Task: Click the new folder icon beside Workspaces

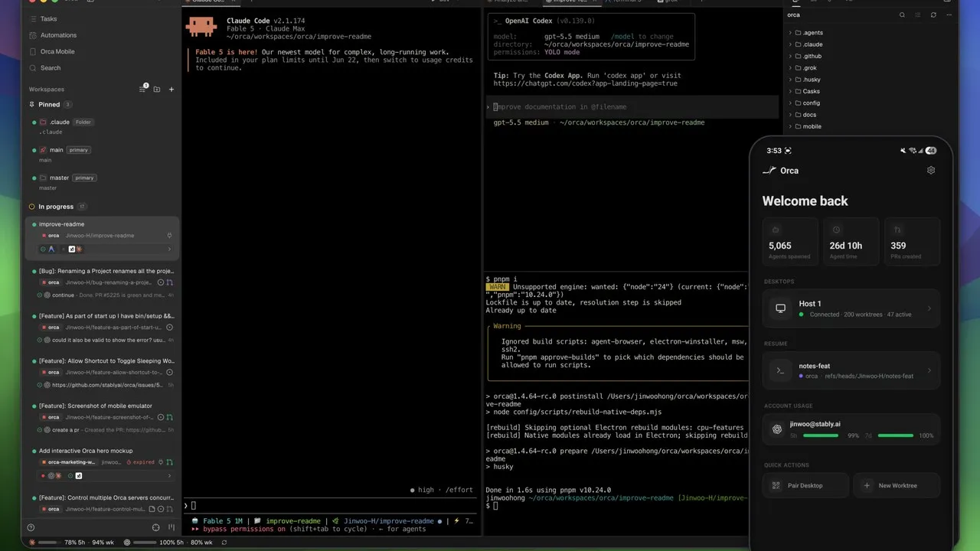Action: tap(157, 90)
